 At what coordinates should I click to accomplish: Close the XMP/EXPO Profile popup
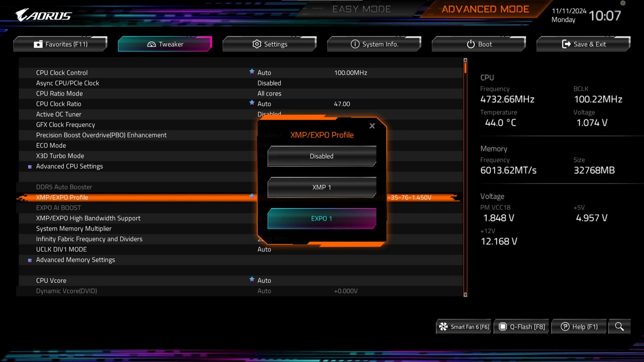(x=372, y=126)
